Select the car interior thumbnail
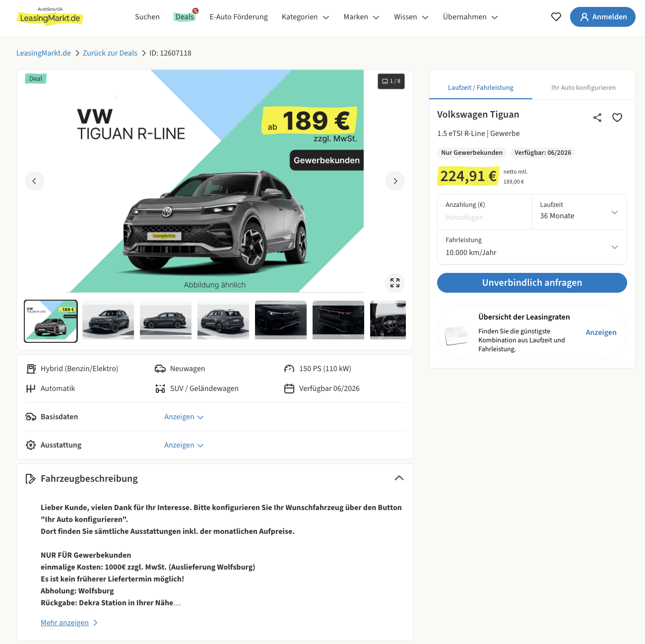Screen dimensions: 645x644 point(388,320)
